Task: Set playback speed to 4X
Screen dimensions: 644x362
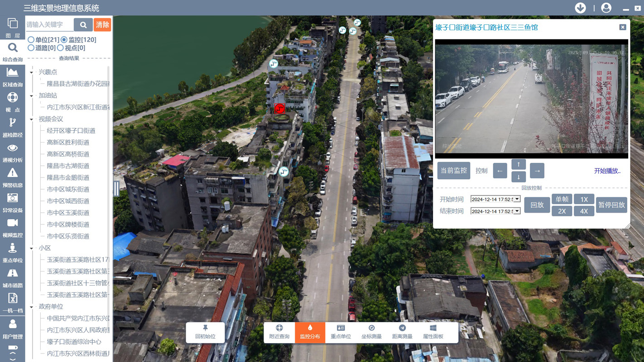Action: coord(584,211)
